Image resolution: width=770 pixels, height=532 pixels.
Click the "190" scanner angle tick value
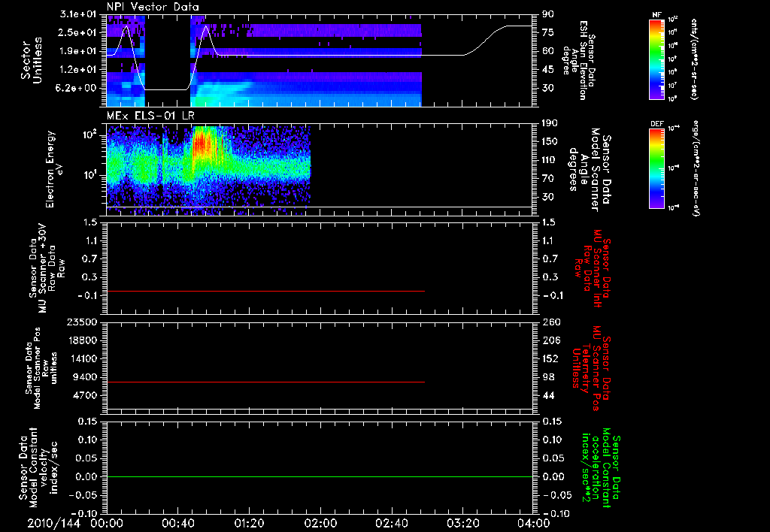coord(551,123)
